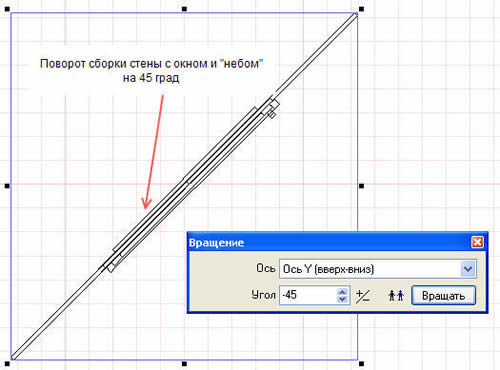Select the top-right corner selection handle

362,9
